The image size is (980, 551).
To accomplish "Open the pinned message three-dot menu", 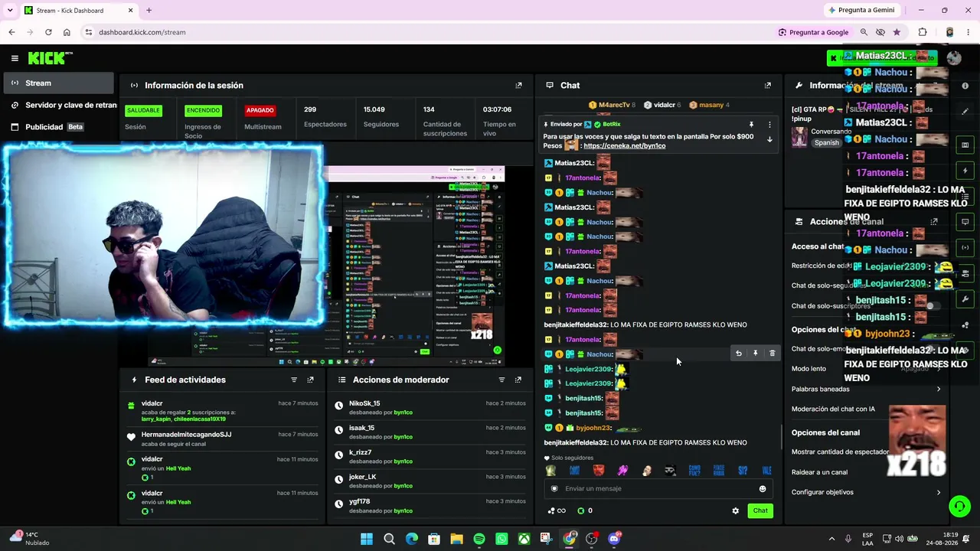I will tap(769, 124).
